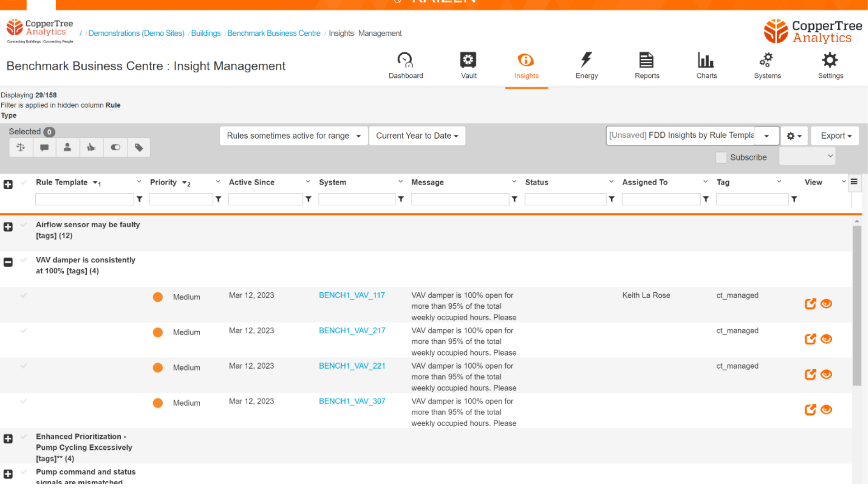The width and height of the screenshot is (868, 488).
Task: Click the Export button
Action: pyautogui.click(x=835, y=136)
